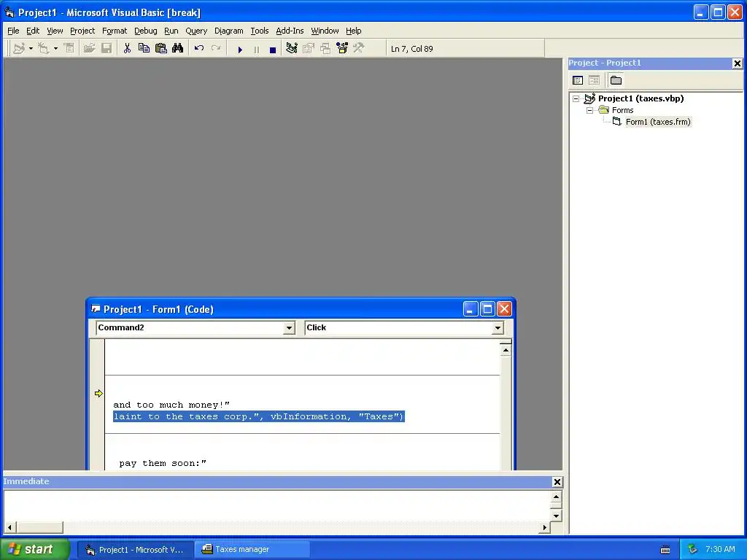Open the Format menu
747x560 pixels.
pos(115,31)
